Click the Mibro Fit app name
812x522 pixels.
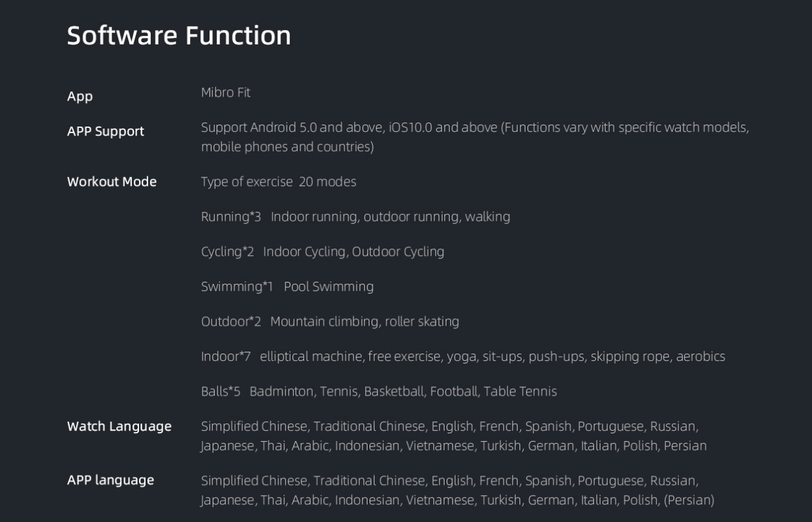coord(226,93)
